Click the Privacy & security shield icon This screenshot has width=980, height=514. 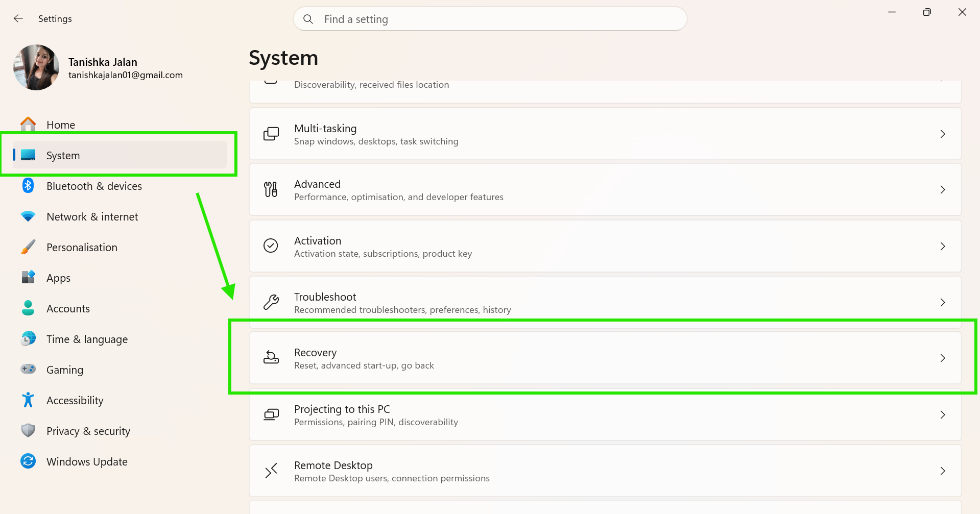pyautogui.click(x=28, y=430)
